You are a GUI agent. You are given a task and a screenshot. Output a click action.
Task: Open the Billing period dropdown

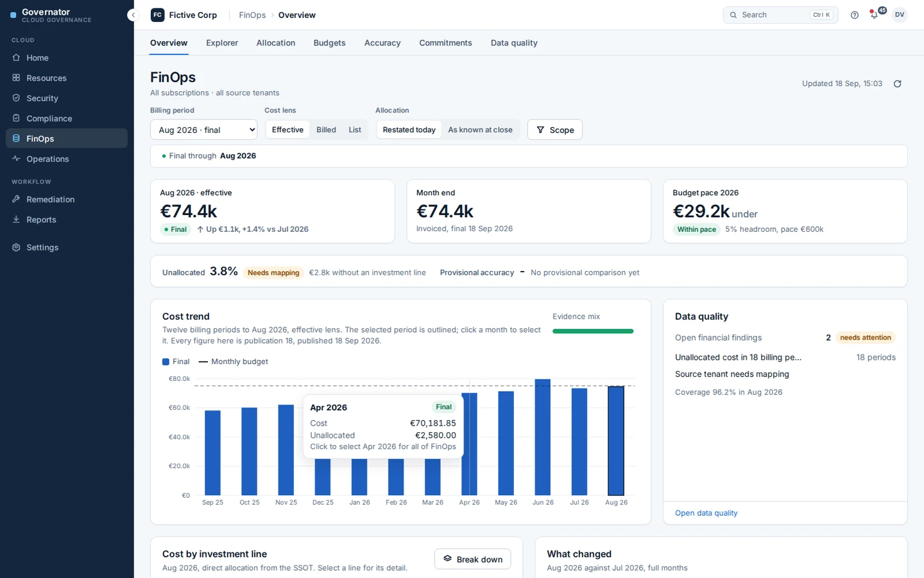203,130
